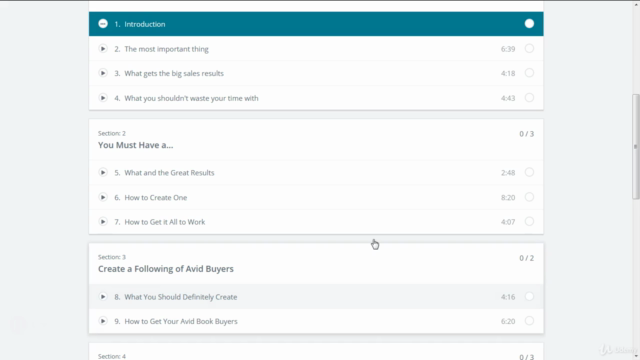Click the 8:20 duration text
The width and height of the screenshot is (640, 360).
coord(508,198)
